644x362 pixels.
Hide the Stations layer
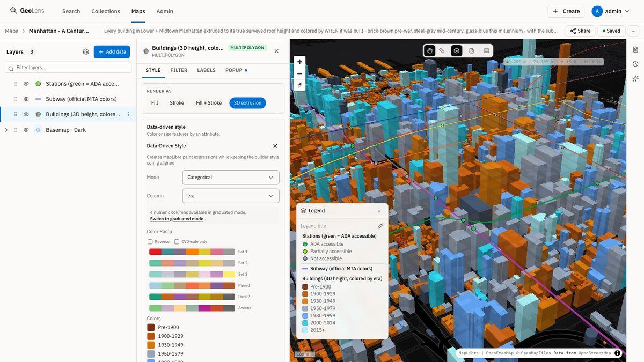26,84
